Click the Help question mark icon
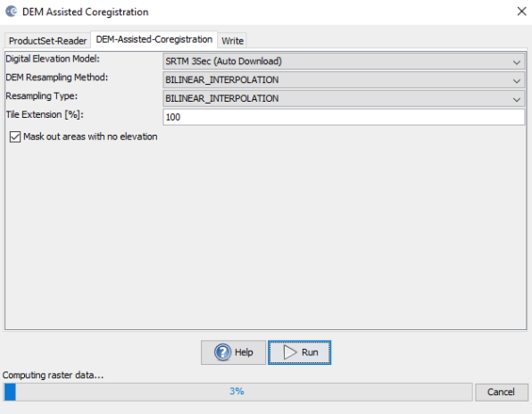The width and height of the screenshot is (532, 414). tap(222, 352)
